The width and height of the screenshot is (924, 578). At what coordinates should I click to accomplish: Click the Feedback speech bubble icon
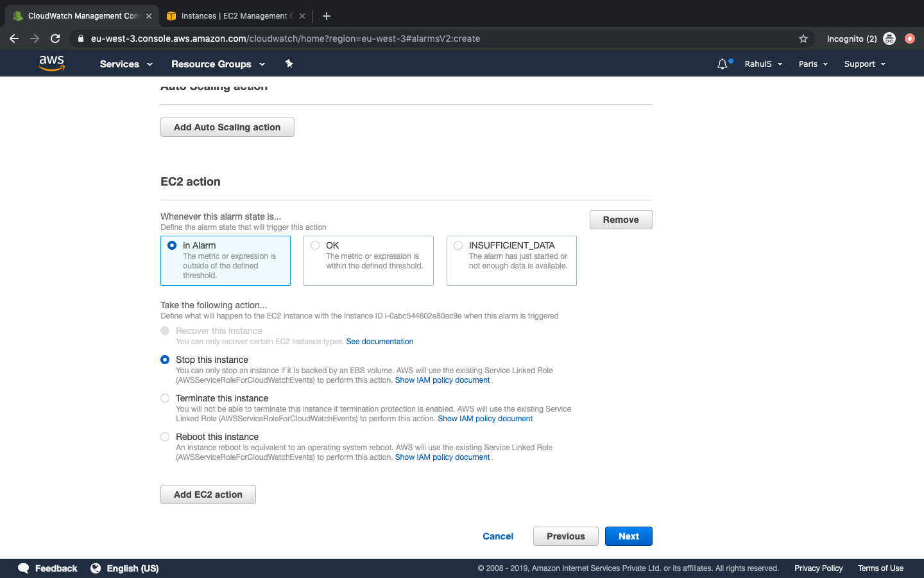coord(24,568)
